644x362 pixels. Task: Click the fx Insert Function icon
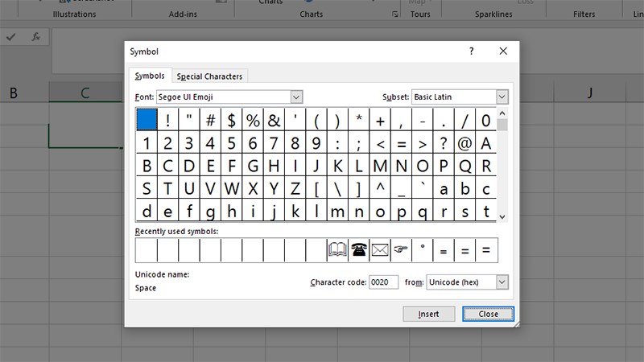point(35,37)
